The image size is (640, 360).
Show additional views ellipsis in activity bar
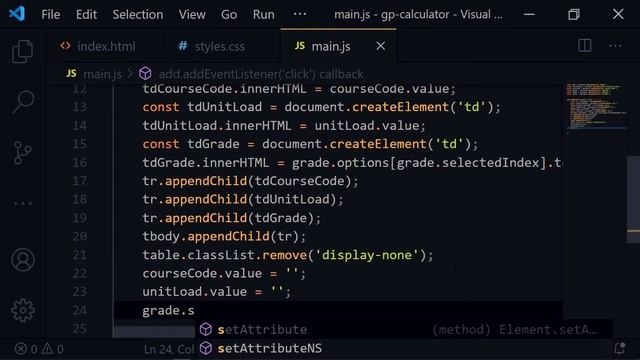[22, 203]
